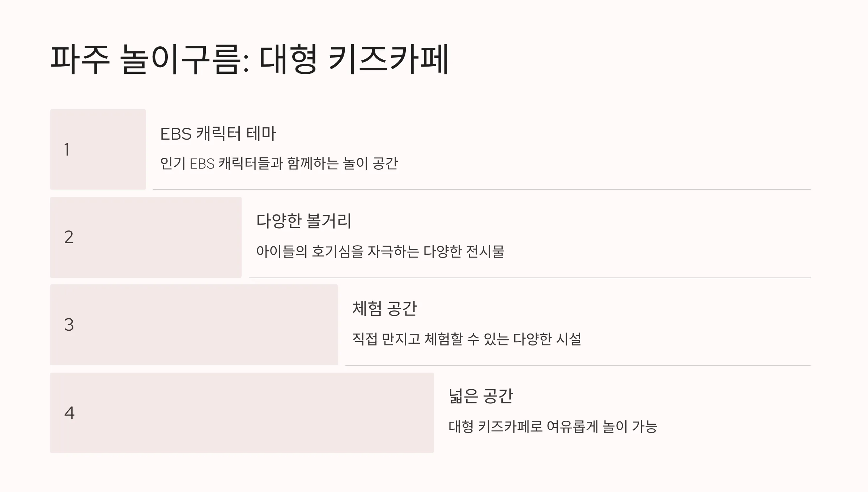Click the divider line under 다양한 볼거리 row
Screen dimensions: 868x492
click(x=530, y=278)
